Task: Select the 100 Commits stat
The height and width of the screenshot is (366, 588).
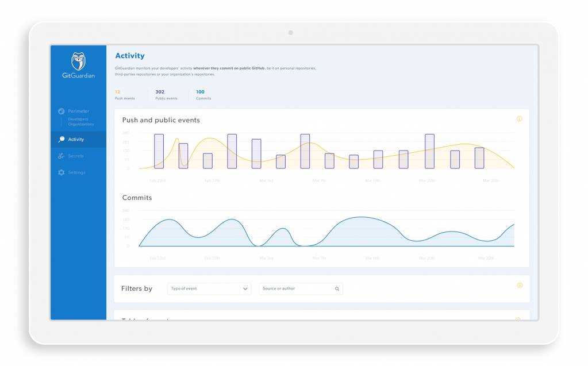Action: point(203,95)
